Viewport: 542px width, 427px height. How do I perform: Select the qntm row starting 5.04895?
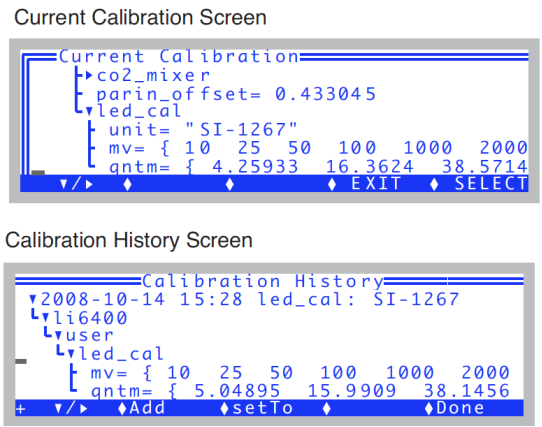pyautogui.click(x=300, y=391)
